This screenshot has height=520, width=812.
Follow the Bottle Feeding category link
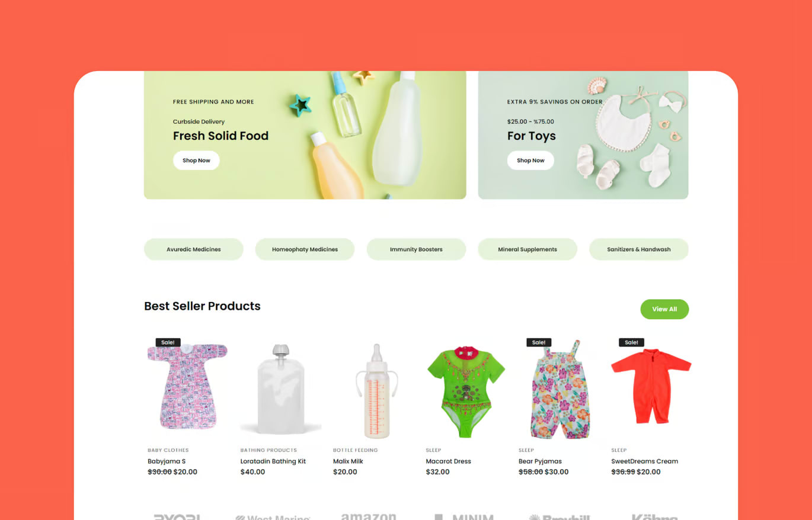click(355, 450)
